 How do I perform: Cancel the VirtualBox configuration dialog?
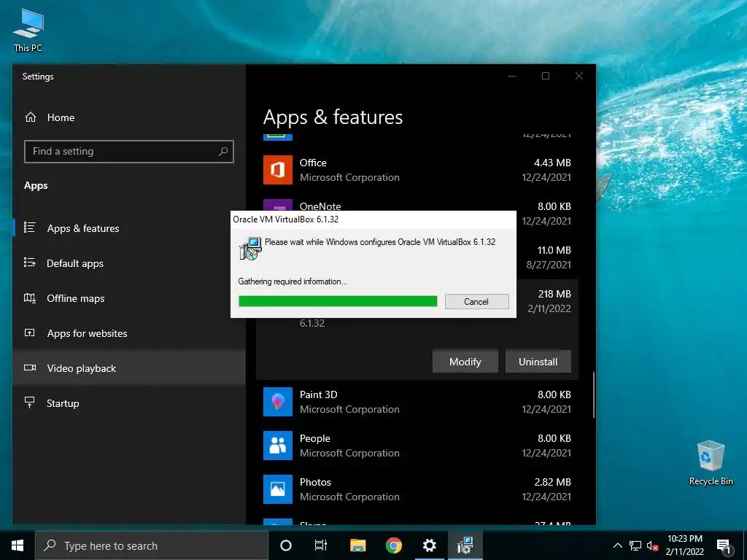tap(476, 301)
